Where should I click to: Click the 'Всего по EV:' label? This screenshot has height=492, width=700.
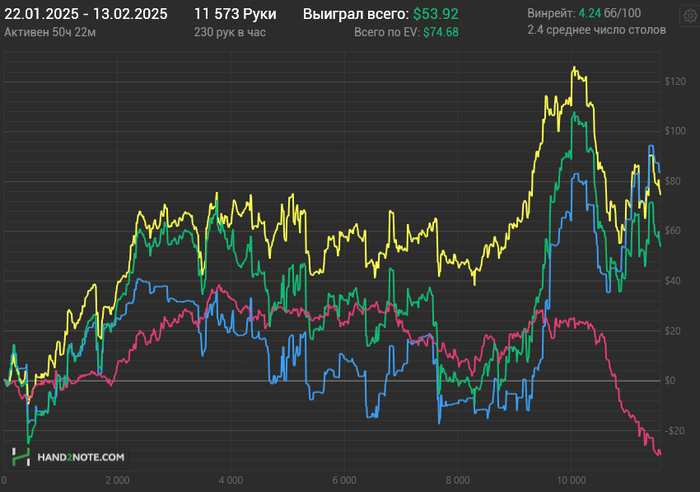tap(387, 33)
